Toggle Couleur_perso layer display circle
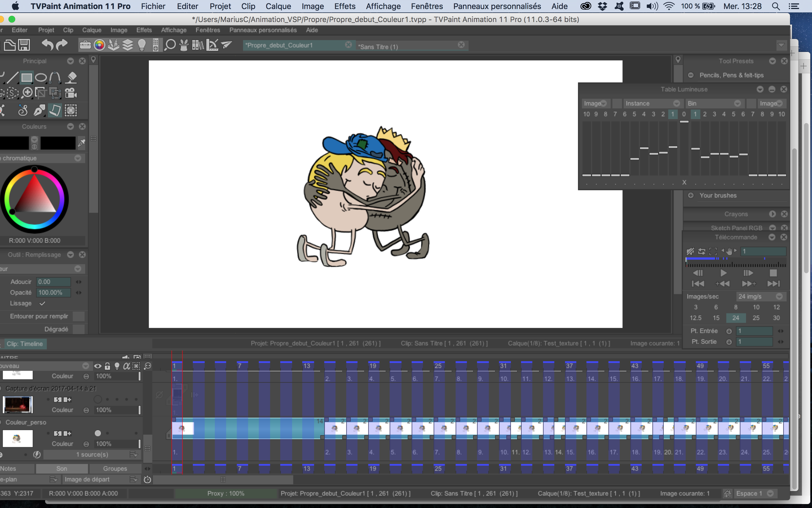Viewport: 812px width, 508px height. point(98,433)
